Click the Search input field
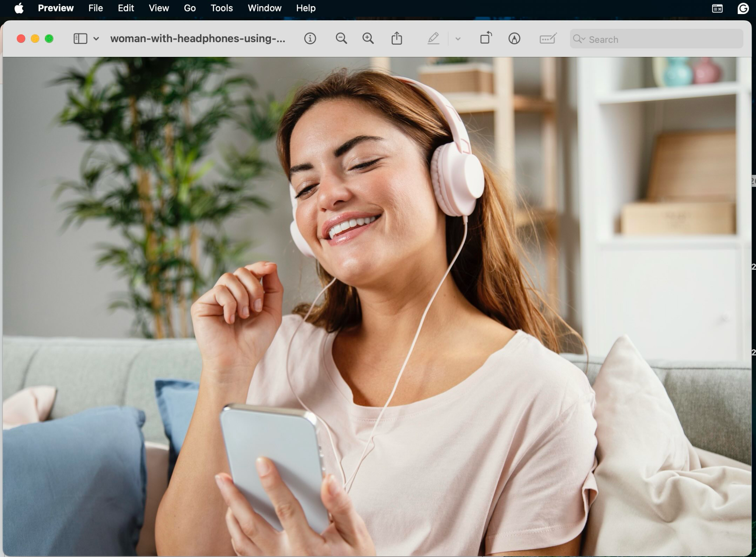Screen dimensions: 756x557 click(656, 39)
